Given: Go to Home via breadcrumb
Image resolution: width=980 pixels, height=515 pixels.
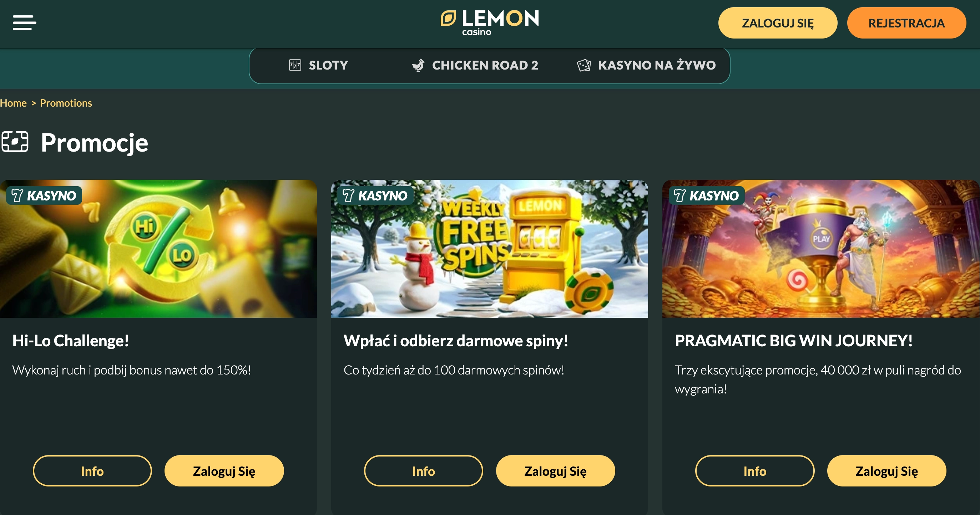Looking at the screenshot, I should click(13, 103).
